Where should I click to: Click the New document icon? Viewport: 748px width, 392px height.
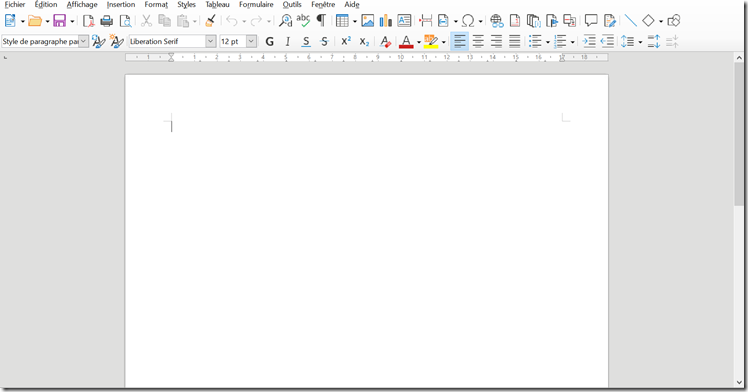[10, 21]
